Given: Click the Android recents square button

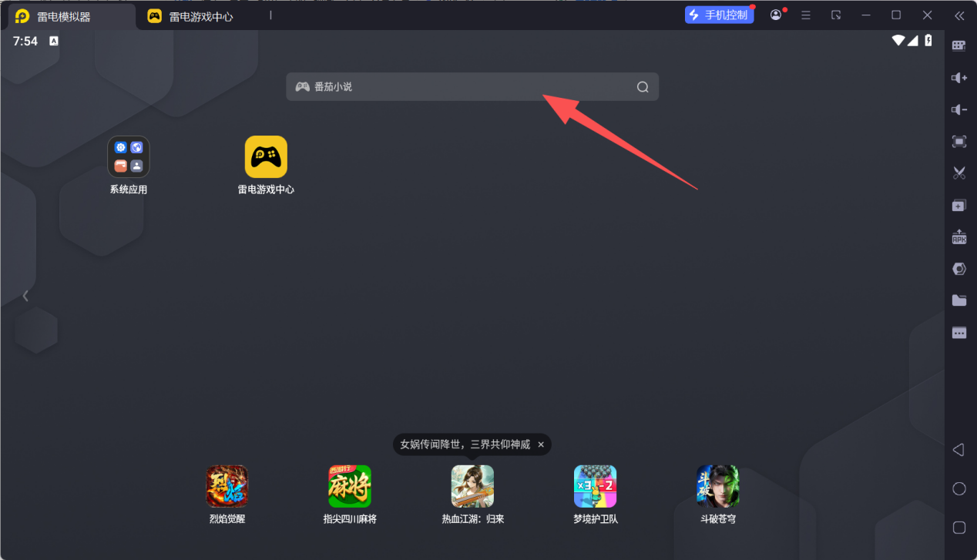Looking at the screenshot, I should [959, 528].
